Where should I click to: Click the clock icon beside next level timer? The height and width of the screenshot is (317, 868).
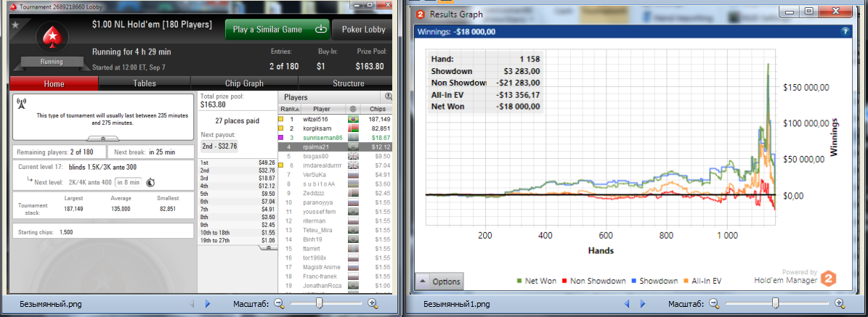[x=150, y=182]
